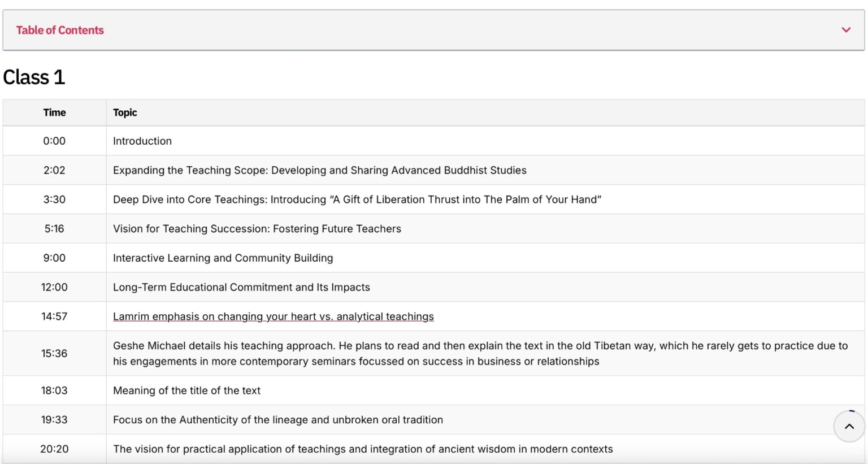The height and width of the screenshot is (464, 868).
Task: Jump to the 9:00 time entry
Action: pos(54,258)
